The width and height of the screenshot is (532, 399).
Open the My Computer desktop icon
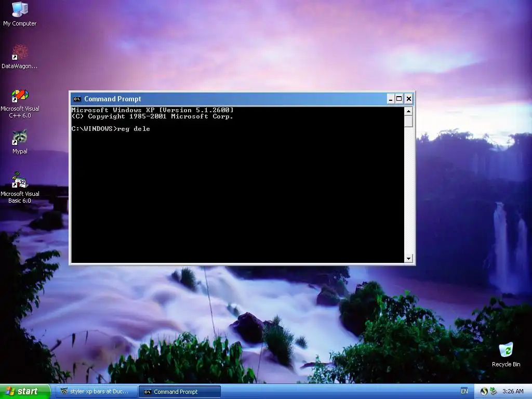click(20, 14)
